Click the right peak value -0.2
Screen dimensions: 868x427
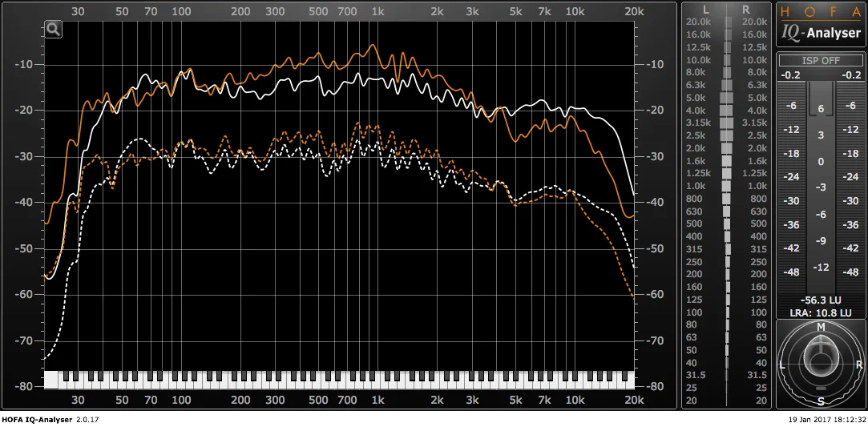tap(850, 75)
